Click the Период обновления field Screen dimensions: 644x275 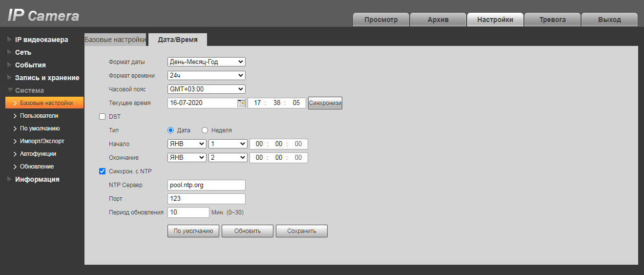tap(188, 212)
